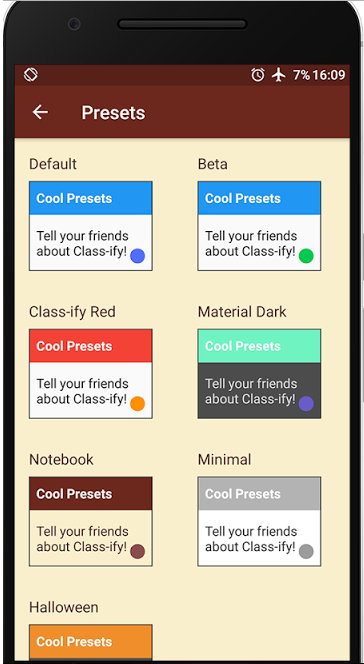Click the Material Dark label text
The width and height of the screenshot is (364, 664).
point(242,312)
